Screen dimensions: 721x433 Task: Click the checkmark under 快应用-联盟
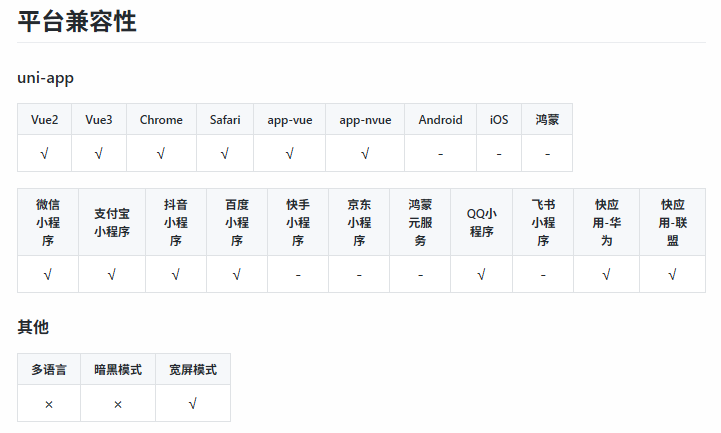click(x=673, y=275)
